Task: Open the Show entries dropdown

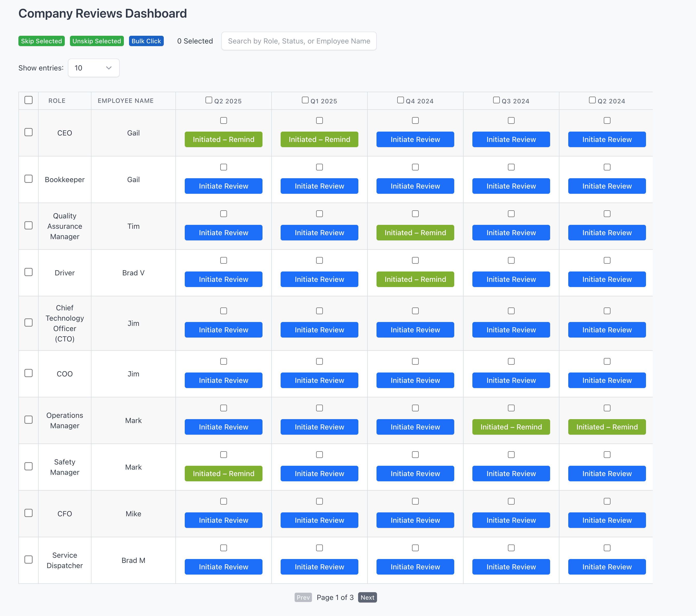Action: 94,68
